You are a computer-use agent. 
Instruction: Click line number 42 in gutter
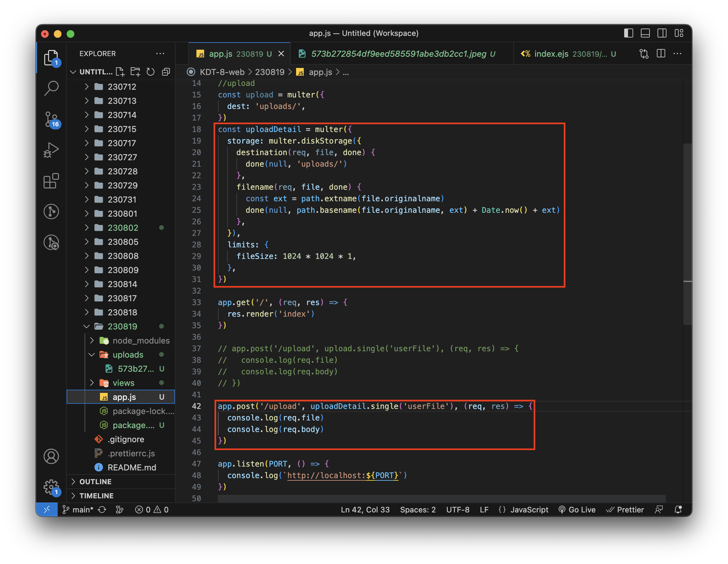point(196,406)
